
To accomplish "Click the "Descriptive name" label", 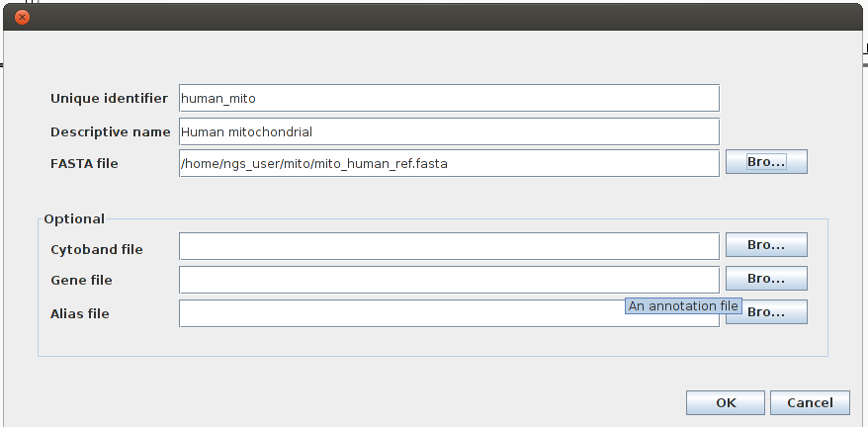I will 110,132.
